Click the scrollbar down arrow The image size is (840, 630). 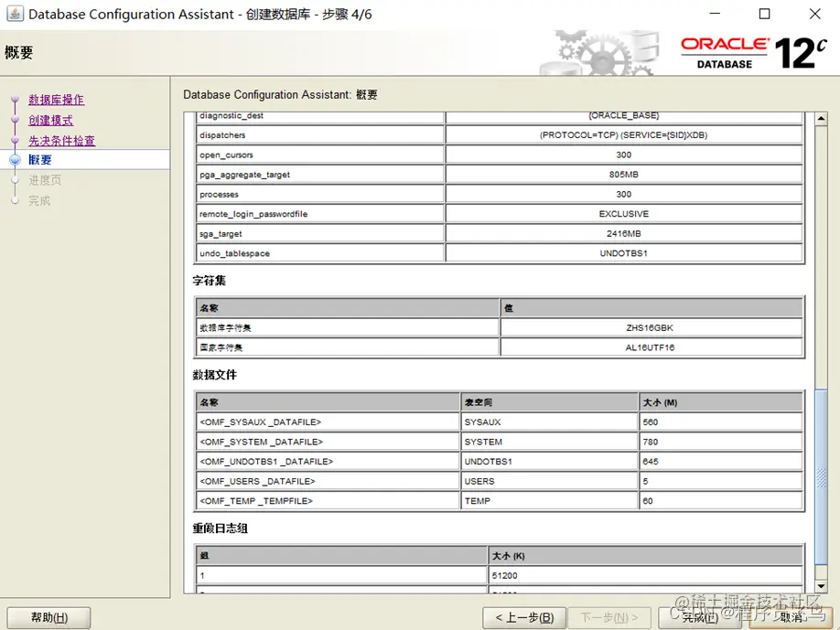pyautogui.click(x=821, y=586)
